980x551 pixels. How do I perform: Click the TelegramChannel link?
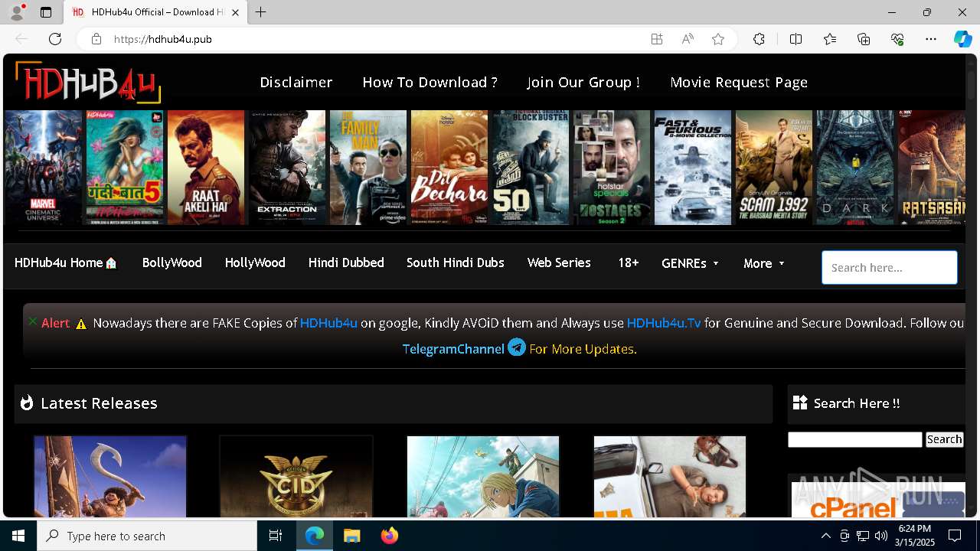[453, 349]
